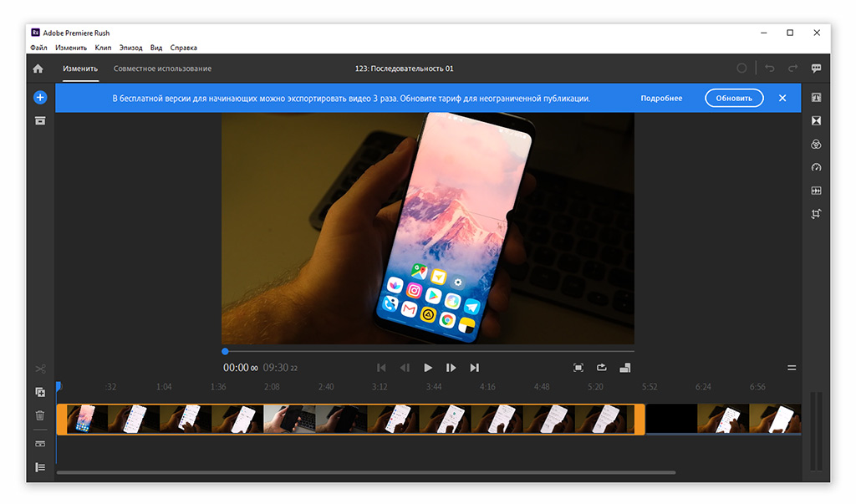The height and width of the screenshot is (504, 856).
Task: Click the sync status circle icon
Action: tap(741, 69)
